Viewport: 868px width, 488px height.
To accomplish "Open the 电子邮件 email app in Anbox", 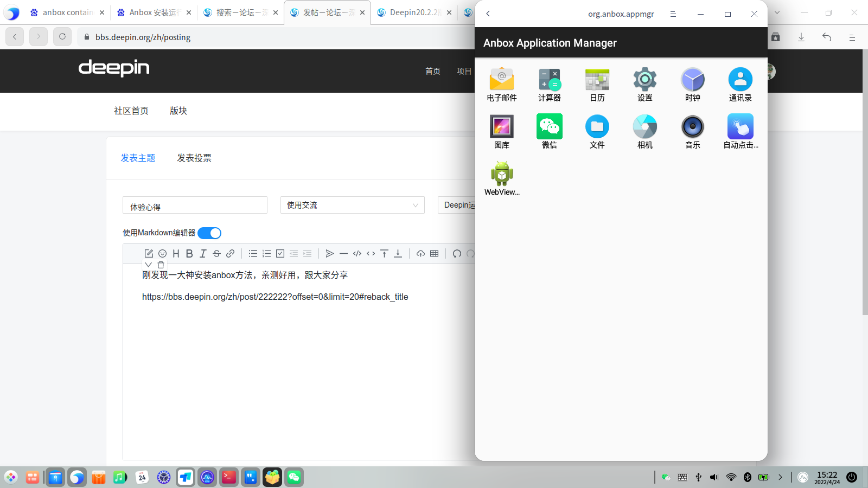I will [x=502, y=85].
